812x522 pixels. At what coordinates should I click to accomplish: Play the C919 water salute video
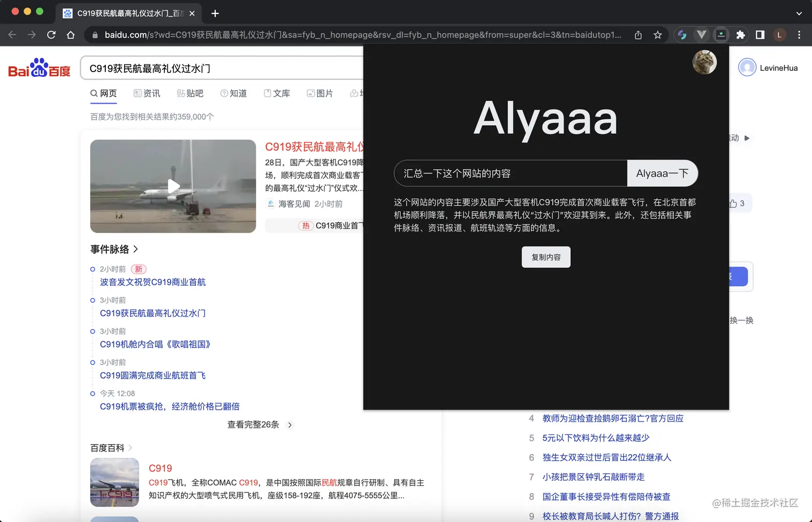coord(173,186)
